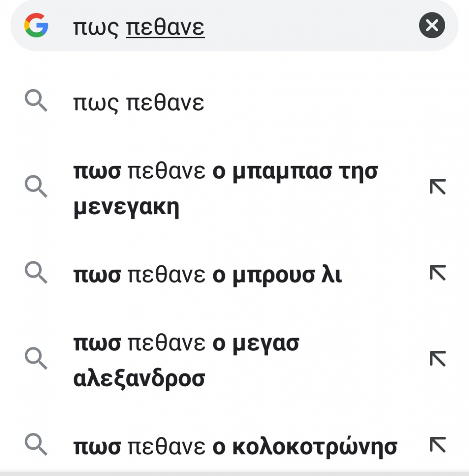Insert 'μπρους λι' suggestion using arrow icon
The width and height of the screenshot is (469, 476).
tap(437, 273)
